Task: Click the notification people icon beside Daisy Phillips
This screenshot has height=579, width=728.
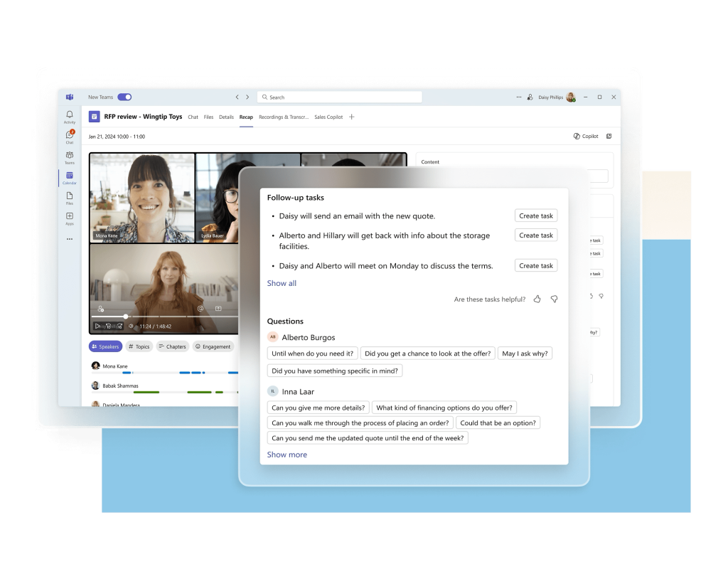Action: 530,97
